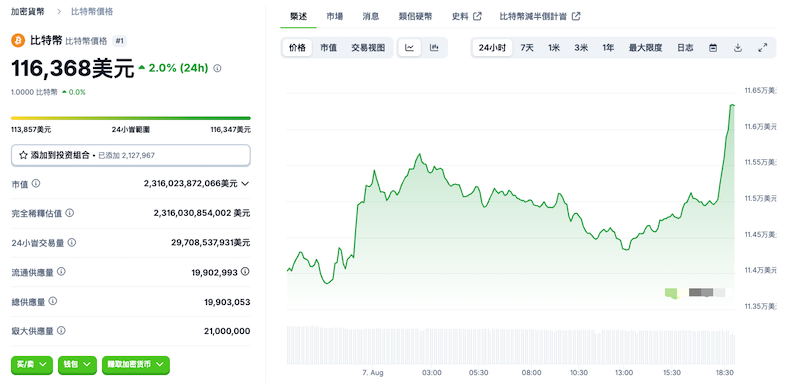Click info icon beside 流通供應量 label
This screenshot has height=383, width=800.
61,272
